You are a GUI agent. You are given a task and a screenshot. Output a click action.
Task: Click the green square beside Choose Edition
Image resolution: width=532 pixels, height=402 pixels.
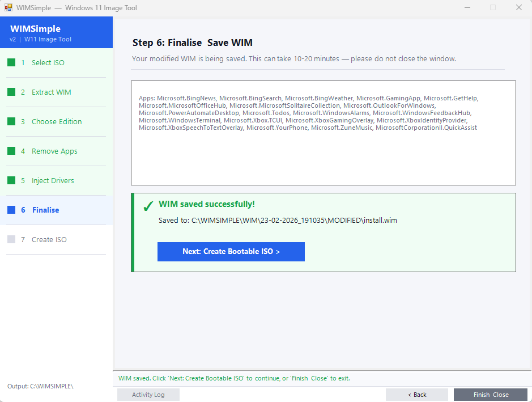11,122
